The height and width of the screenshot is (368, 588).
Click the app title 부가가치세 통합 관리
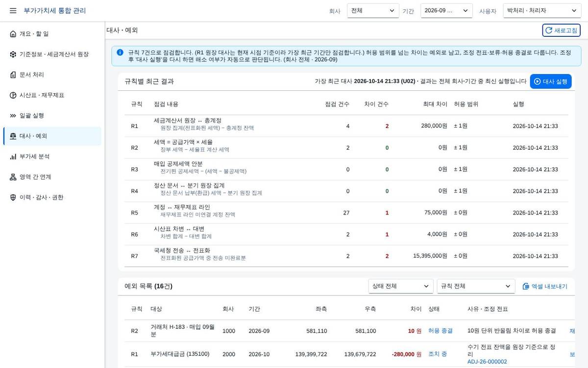55,10
